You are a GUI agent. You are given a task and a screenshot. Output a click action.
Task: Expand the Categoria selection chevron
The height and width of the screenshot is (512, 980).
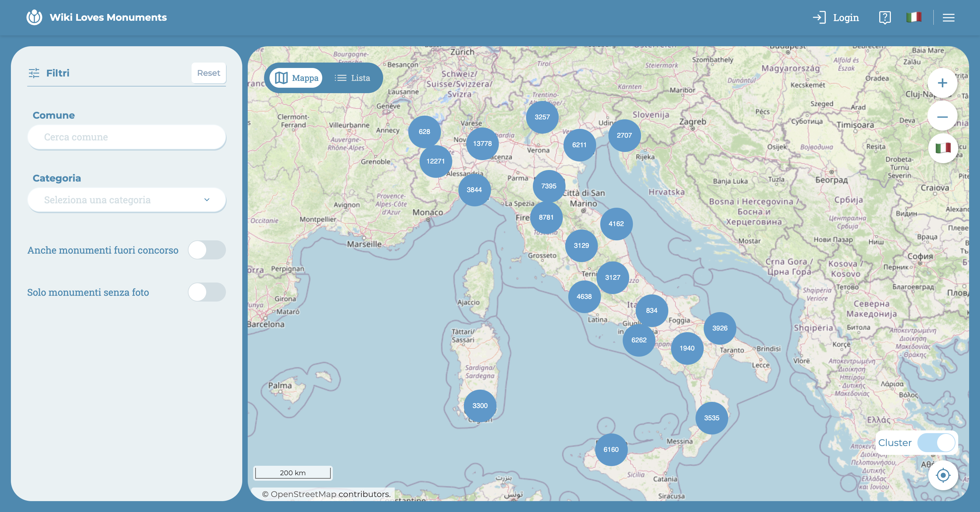click(x=207, y=200)
